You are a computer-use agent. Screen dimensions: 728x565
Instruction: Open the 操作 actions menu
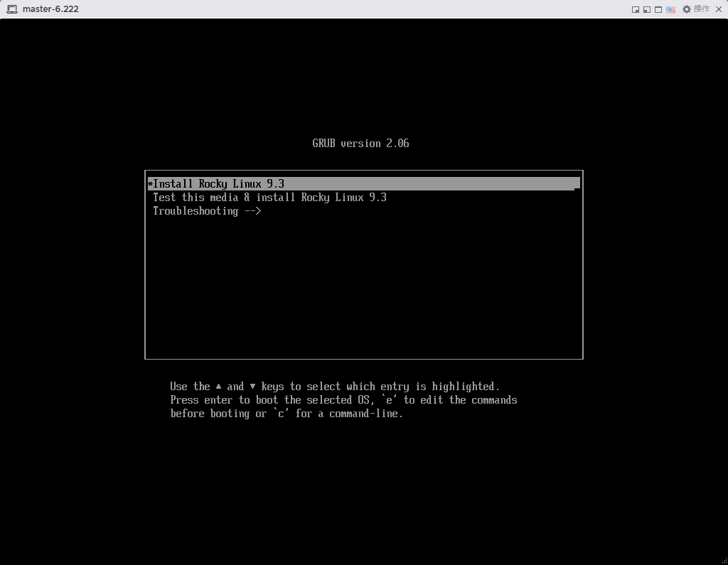click(695, 9)
